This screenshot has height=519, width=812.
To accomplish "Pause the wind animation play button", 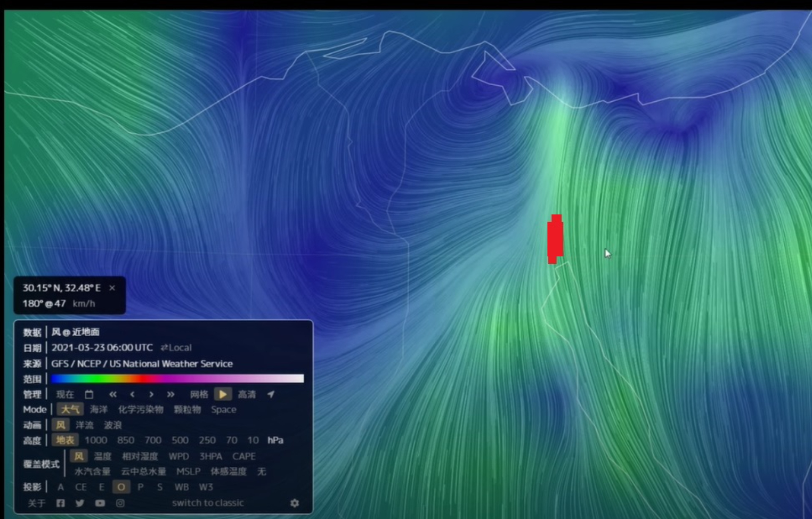I will click(223, 394).
